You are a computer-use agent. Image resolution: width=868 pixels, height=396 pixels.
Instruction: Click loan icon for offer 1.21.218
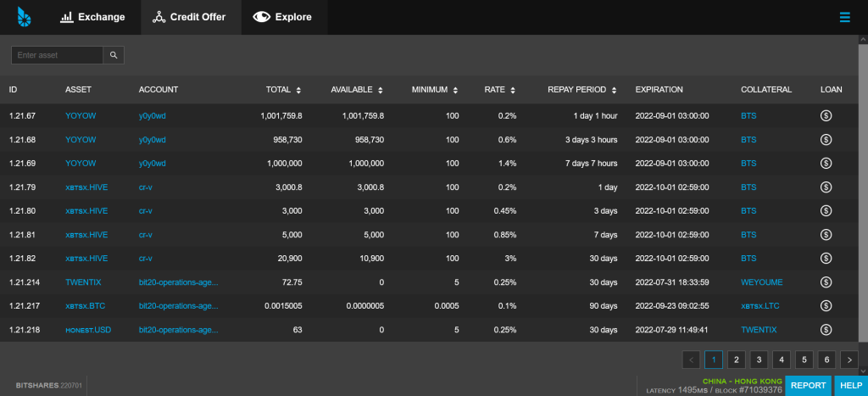(x=826, y=329)
